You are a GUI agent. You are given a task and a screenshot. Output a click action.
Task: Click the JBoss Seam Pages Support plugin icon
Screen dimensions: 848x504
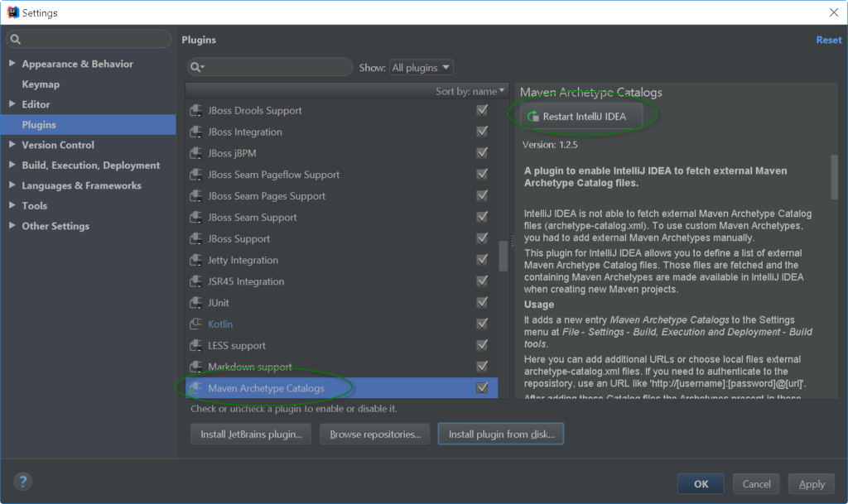pos(195,196)
